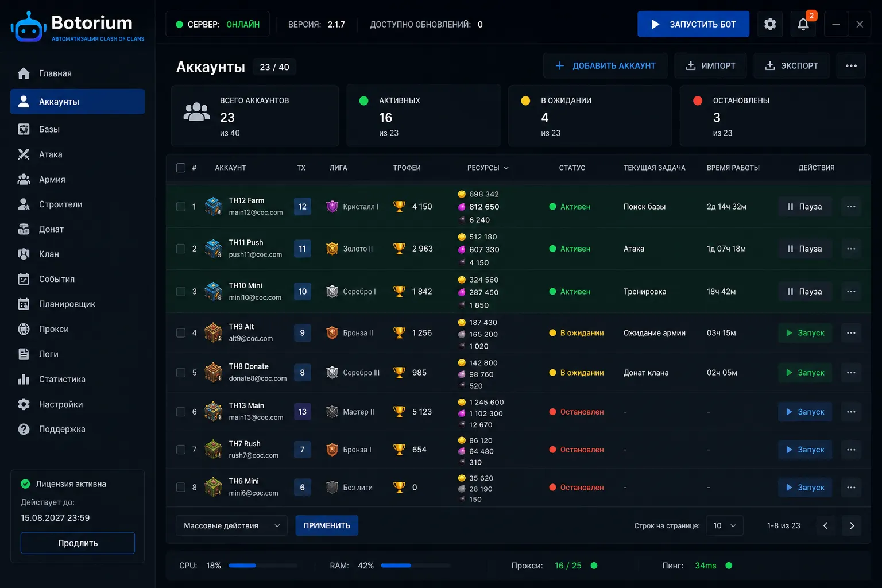Click the three-dots menu for TH12 Farm
This screenshot has height=588, width=882.
[x=851, y=206]
